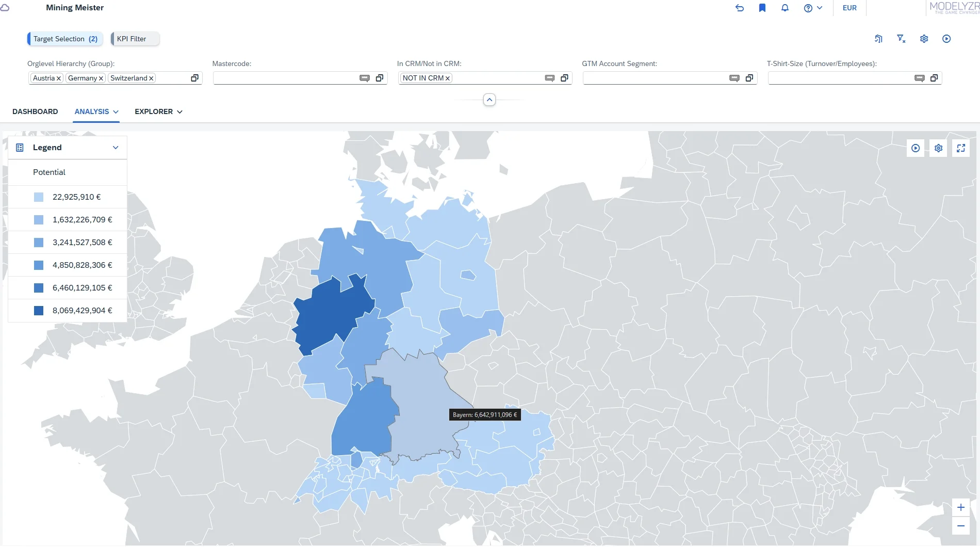Click the undo back arrow icon
980x547 pixels.
click(739, 8)
